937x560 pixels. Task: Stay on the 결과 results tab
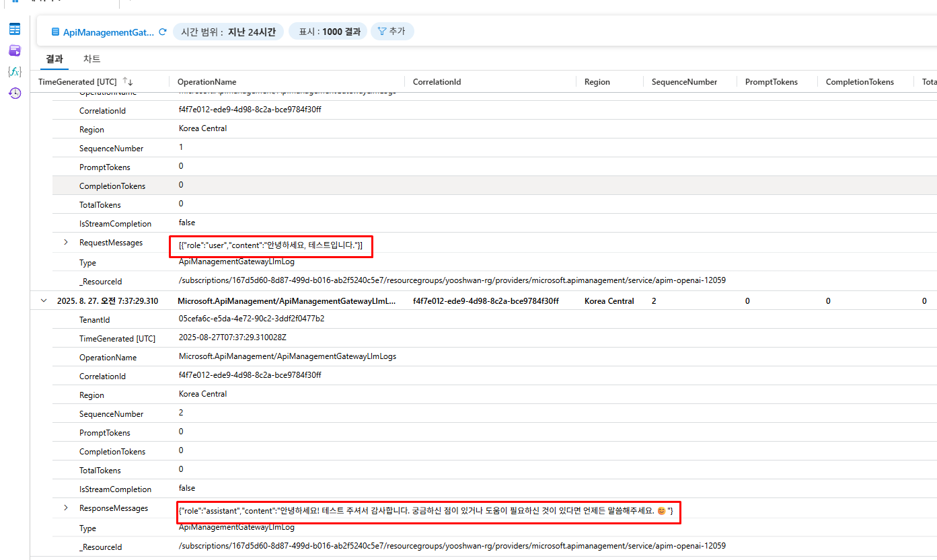click(54, 58)
